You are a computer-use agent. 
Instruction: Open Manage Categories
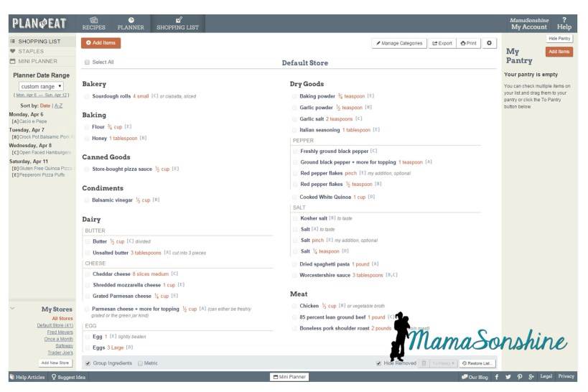[398, 43]
